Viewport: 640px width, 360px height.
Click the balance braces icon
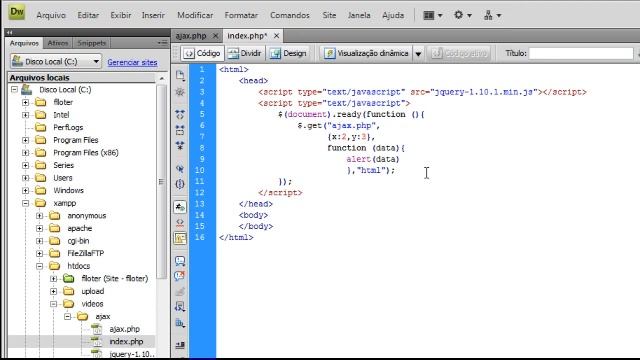pyautogui.click(x=180, y=184)
